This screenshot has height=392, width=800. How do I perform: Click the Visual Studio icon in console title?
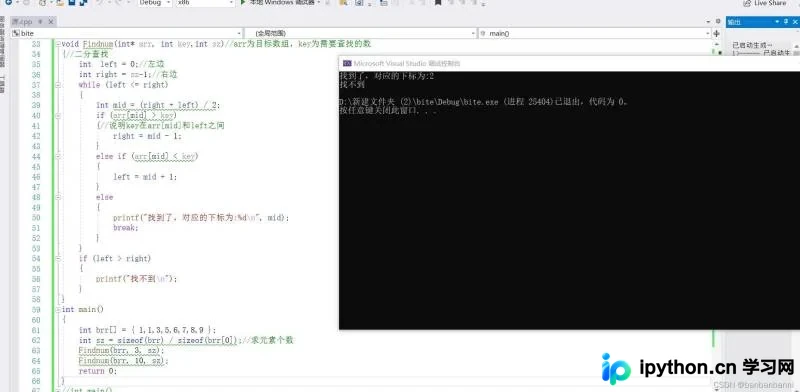pyautogui.click(x=347, y=63)
